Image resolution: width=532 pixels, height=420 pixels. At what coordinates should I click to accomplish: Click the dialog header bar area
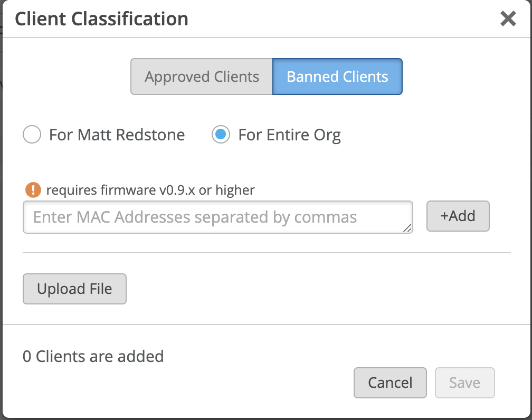pyautogui.click(x=343, y=19)
